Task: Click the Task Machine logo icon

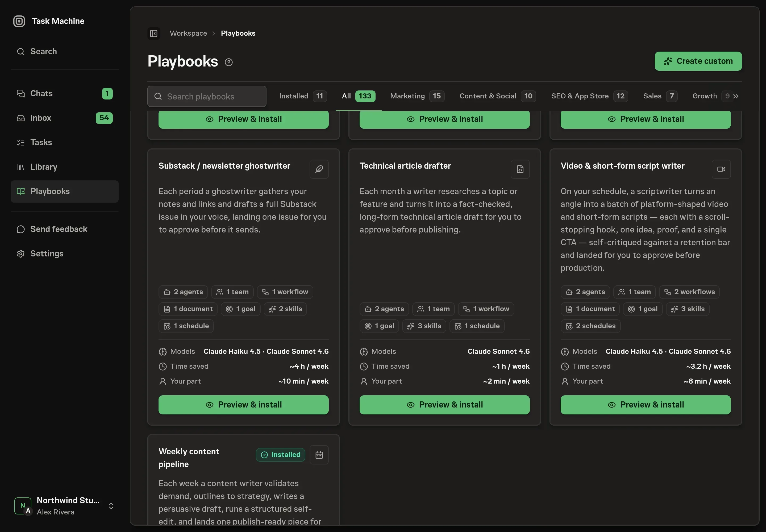Action: pos(19,21)
